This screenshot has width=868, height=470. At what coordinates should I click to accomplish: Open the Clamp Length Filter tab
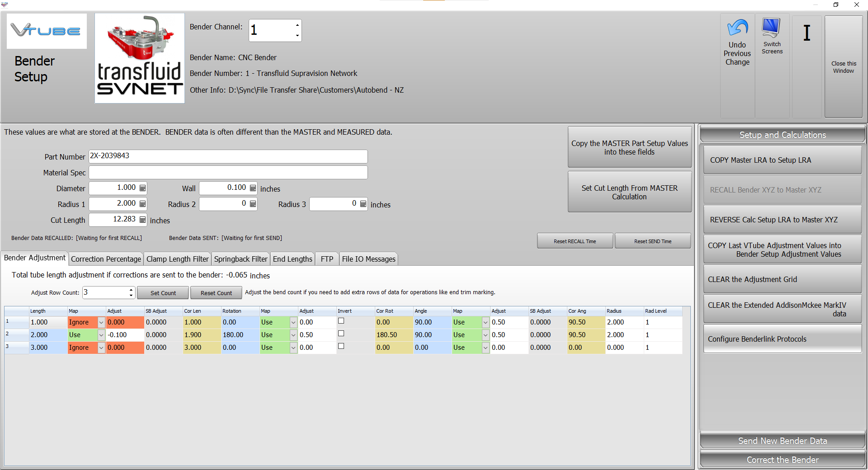click(x=177, y=259)
